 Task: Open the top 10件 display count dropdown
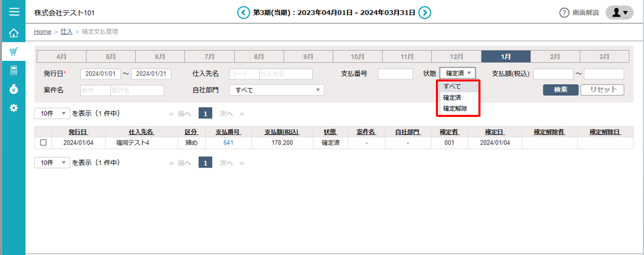52,113
